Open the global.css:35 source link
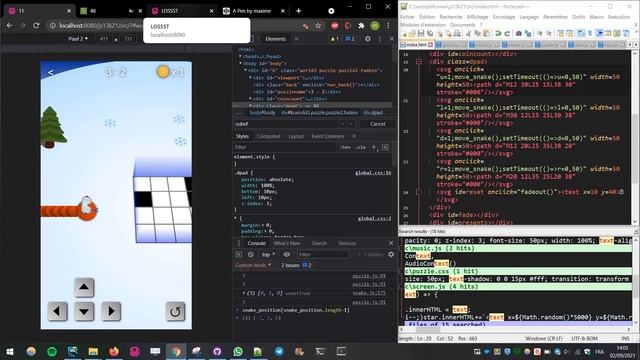This screenshot has height=360, width=640. 373,173
